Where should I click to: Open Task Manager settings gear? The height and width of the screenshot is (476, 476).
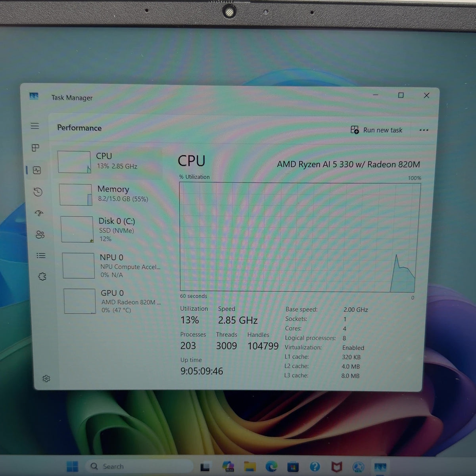pos(46,378)
